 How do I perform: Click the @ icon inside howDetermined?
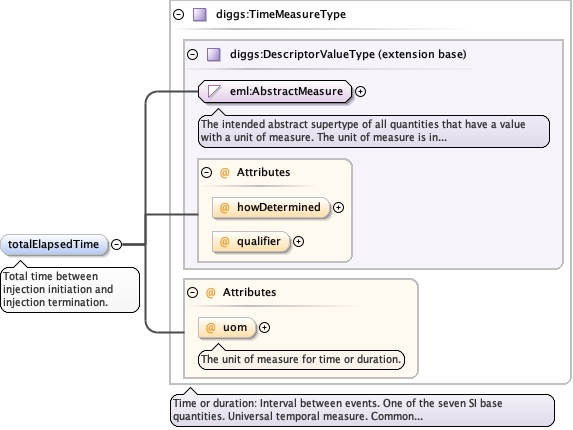(x=224, y=208)
